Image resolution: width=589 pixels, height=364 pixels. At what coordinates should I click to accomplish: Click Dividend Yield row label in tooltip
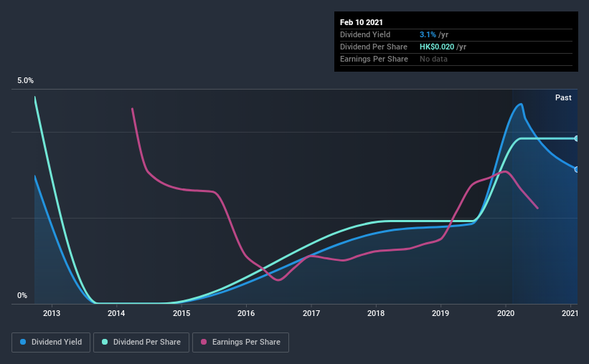pyautogui.click(x=365, y=34)
